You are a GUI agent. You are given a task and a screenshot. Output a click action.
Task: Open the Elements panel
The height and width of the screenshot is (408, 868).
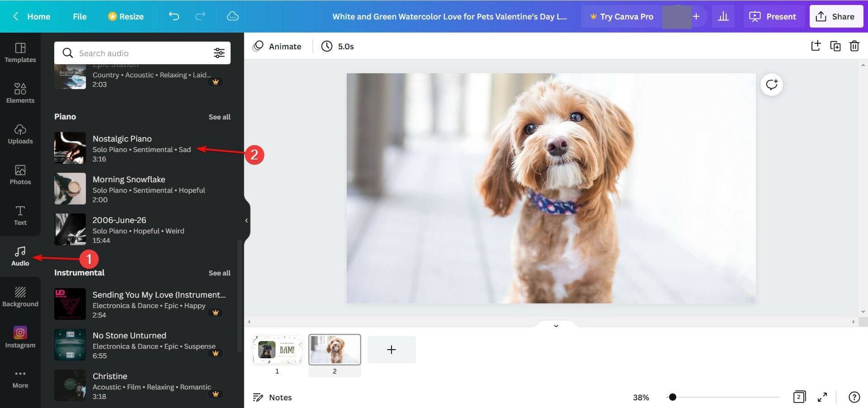[20, 94]
